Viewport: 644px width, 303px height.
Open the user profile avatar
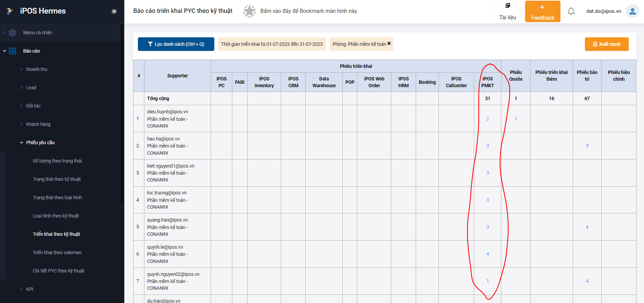[632, 11]
